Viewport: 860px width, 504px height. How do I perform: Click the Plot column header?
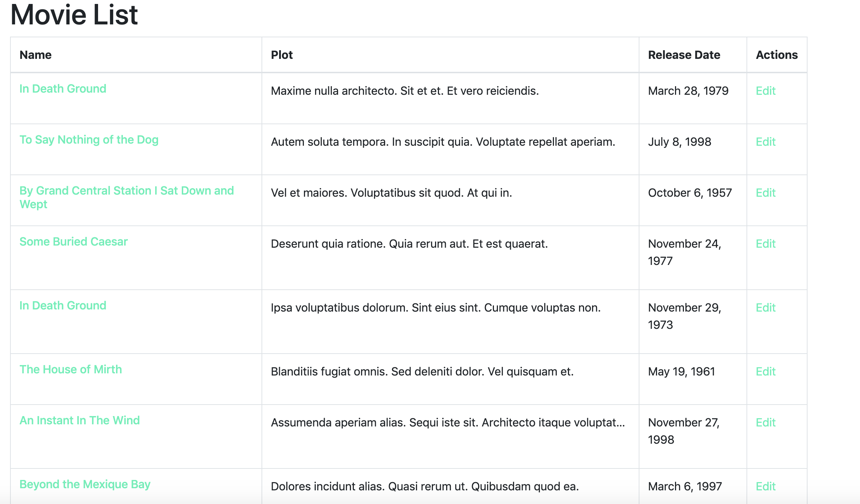coord(282,55)
